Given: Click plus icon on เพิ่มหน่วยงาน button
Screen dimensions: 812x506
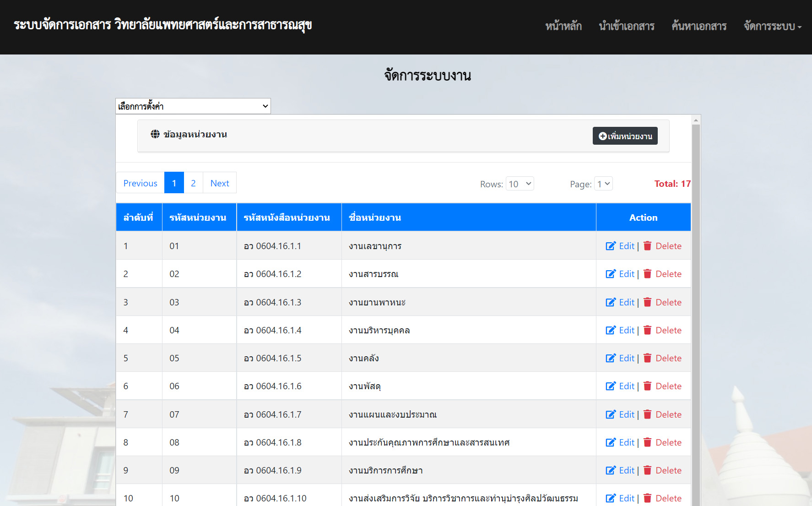Looking at the screenshot, I should click(602, 136).
